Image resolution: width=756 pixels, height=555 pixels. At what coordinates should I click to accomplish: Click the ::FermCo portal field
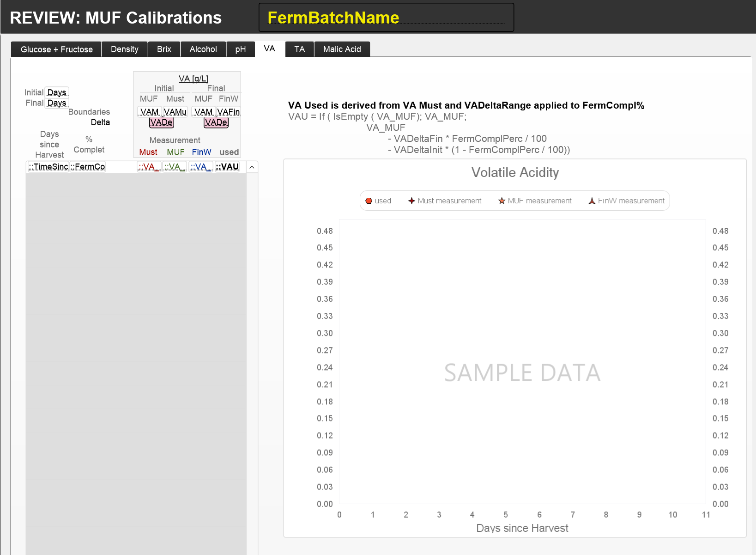click(x=88, y=167)
